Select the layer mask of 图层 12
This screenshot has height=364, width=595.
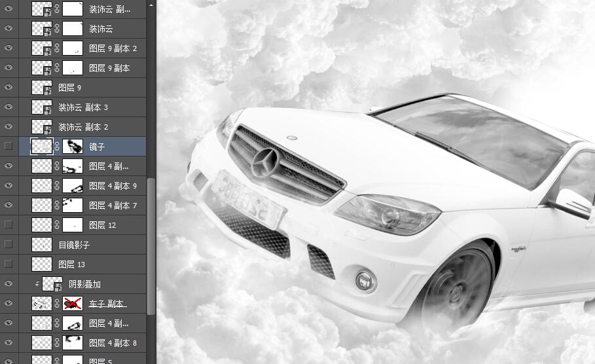73,225
